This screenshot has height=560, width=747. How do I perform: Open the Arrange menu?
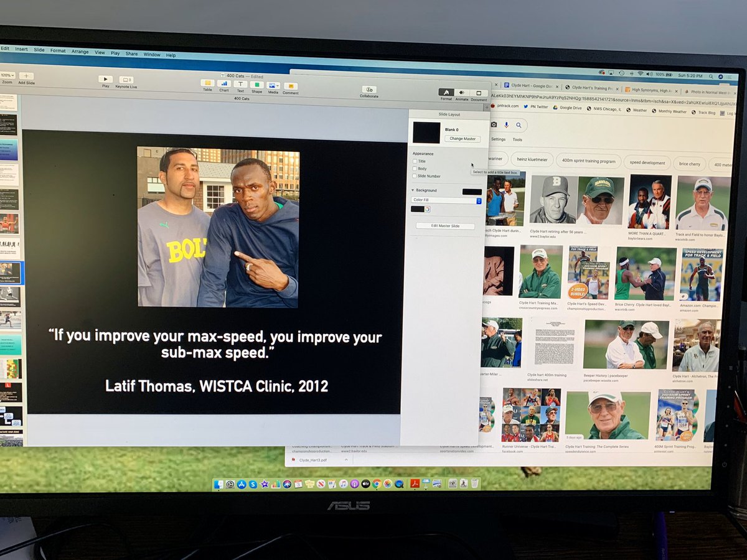click(80, 52)
